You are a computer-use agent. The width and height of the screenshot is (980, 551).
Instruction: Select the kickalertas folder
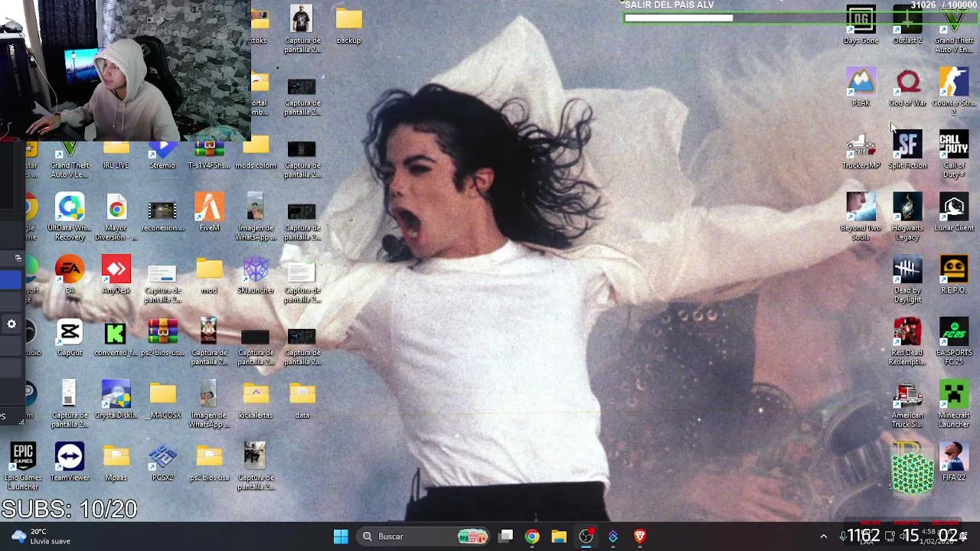pyautogui.click(x=256, y=400)
